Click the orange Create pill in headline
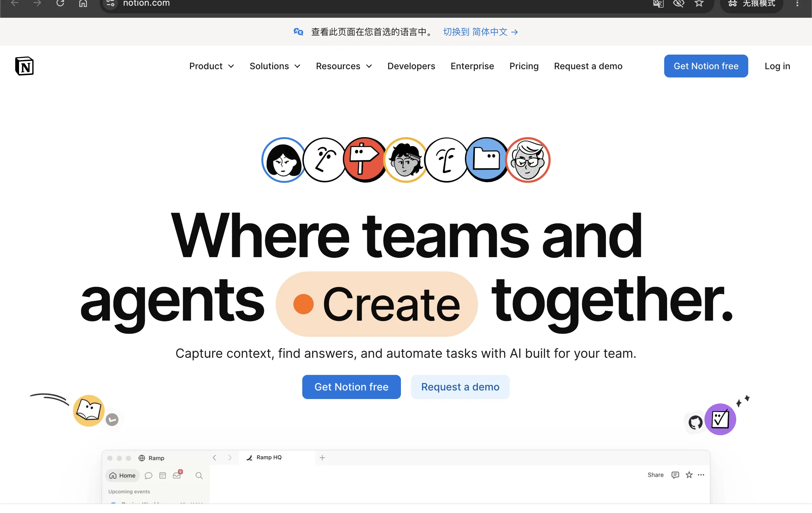This screenshot has width=812, height=513. 376,304
